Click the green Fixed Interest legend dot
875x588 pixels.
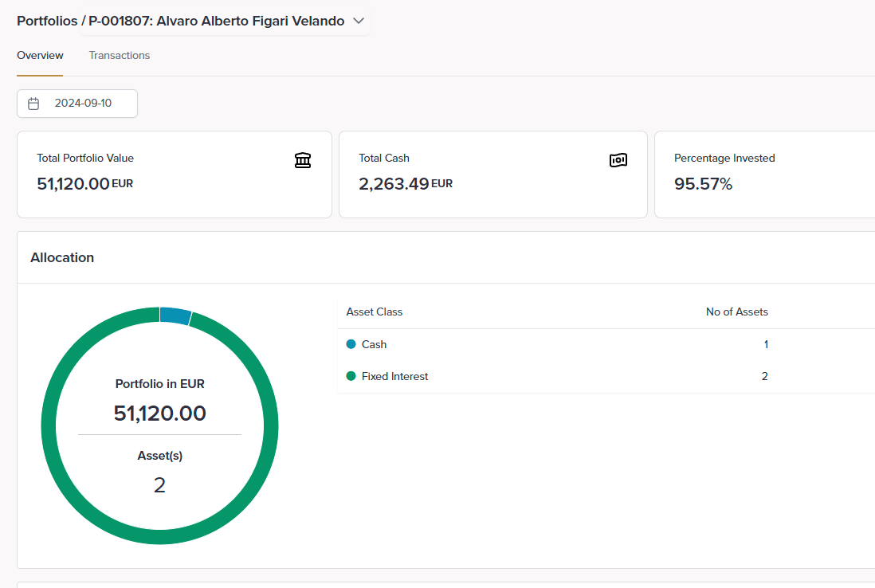point(351,376)
